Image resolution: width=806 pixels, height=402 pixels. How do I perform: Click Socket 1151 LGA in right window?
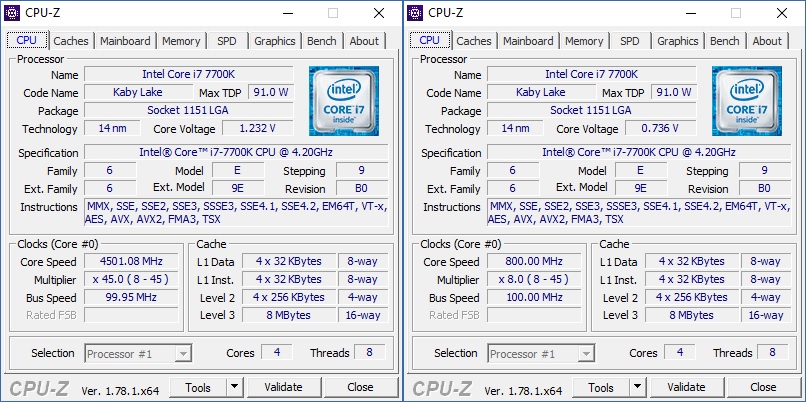[592, 111]
